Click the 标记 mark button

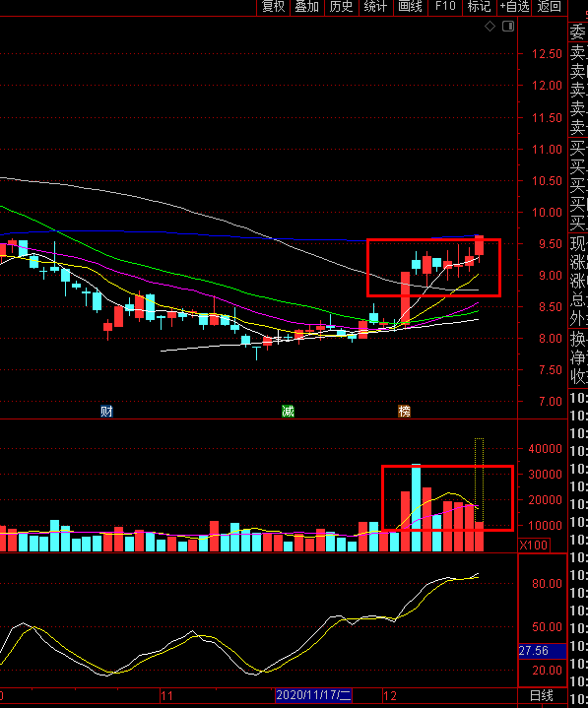479,7
